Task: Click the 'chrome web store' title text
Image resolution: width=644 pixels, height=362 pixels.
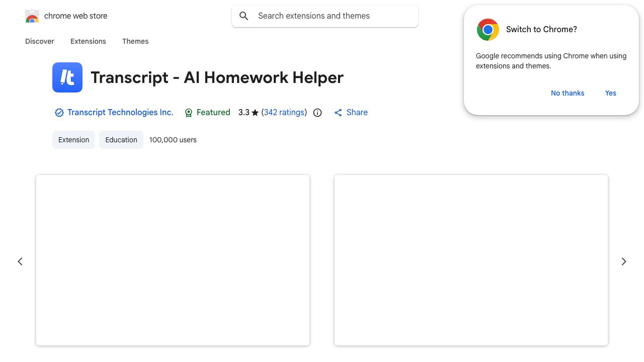Action: (x=76, y=16)
